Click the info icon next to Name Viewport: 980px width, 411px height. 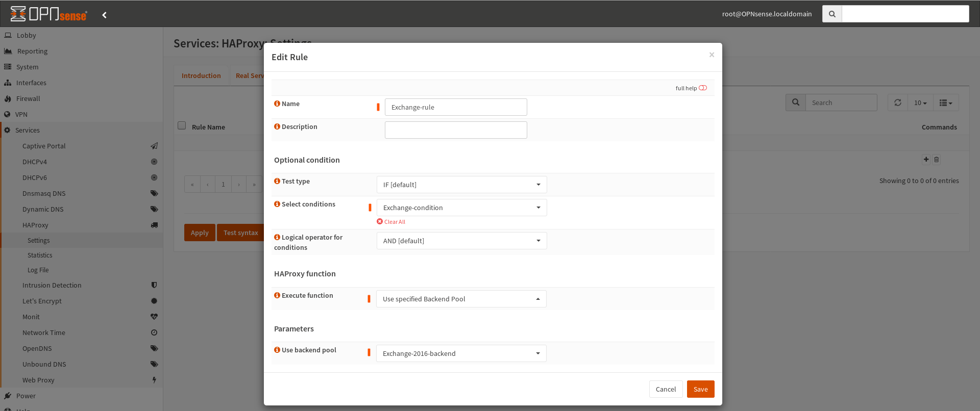coord(277,104)
